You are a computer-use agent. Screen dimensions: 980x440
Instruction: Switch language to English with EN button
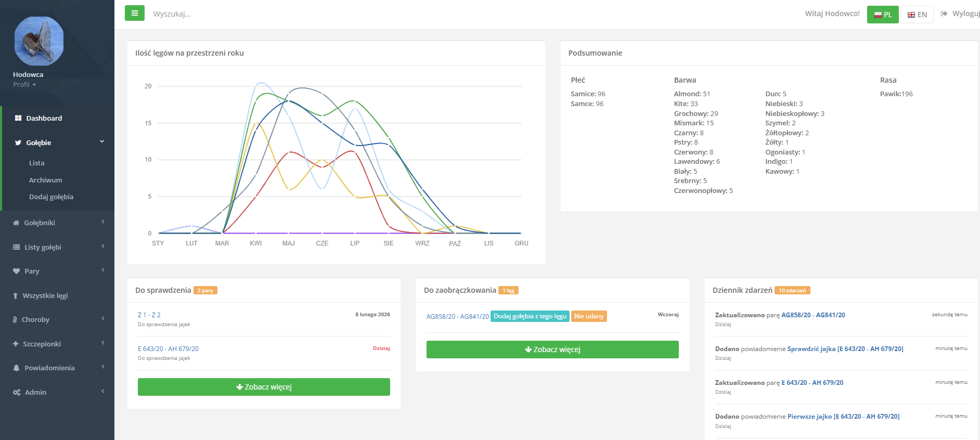click(917, 15)
